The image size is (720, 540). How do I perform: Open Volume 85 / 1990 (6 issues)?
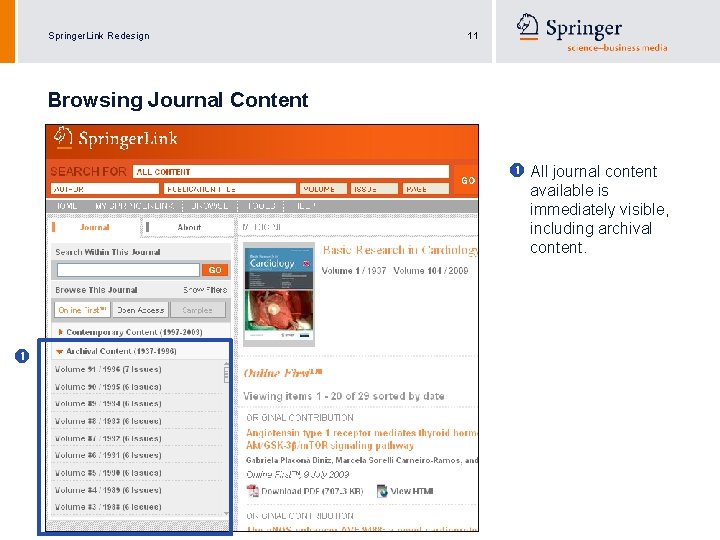pyautogui.click(x=108, y=472)
